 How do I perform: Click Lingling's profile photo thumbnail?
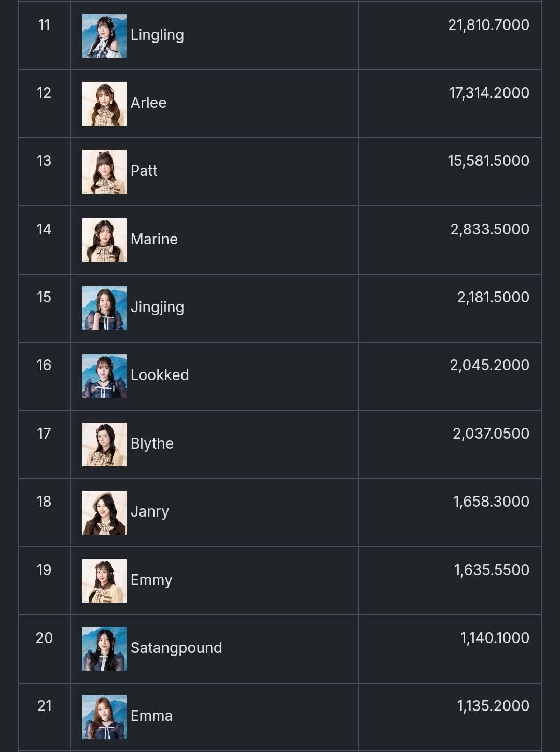(x=104, y=36)
